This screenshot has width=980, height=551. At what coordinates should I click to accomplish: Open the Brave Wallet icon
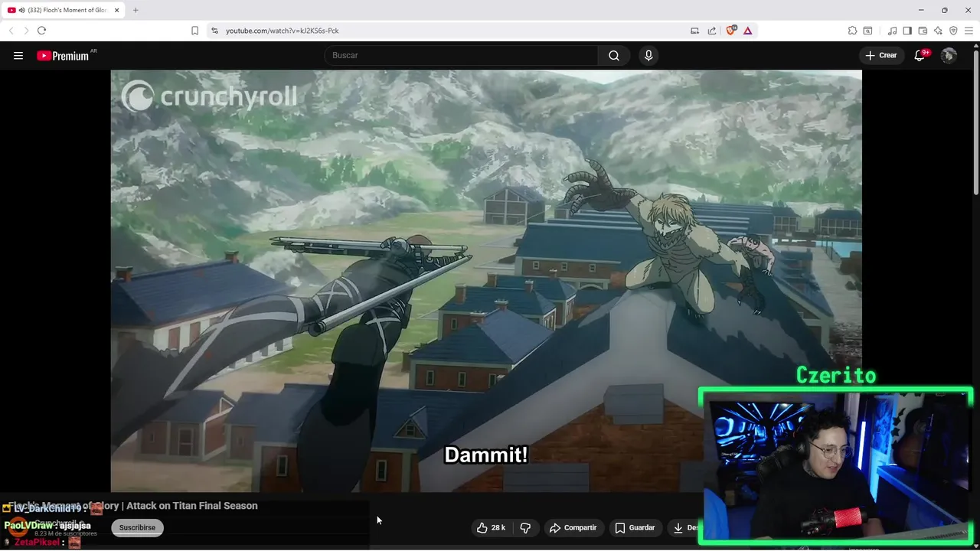coord(923,31)
